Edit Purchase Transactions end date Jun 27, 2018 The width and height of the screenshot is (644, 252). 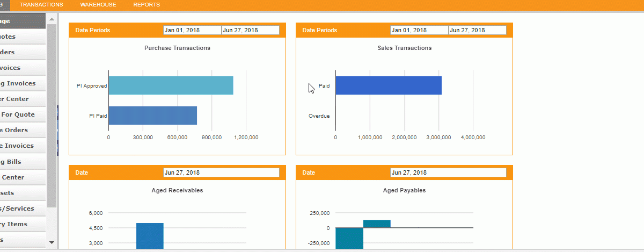pyautogui.click(x=251, y=30)
